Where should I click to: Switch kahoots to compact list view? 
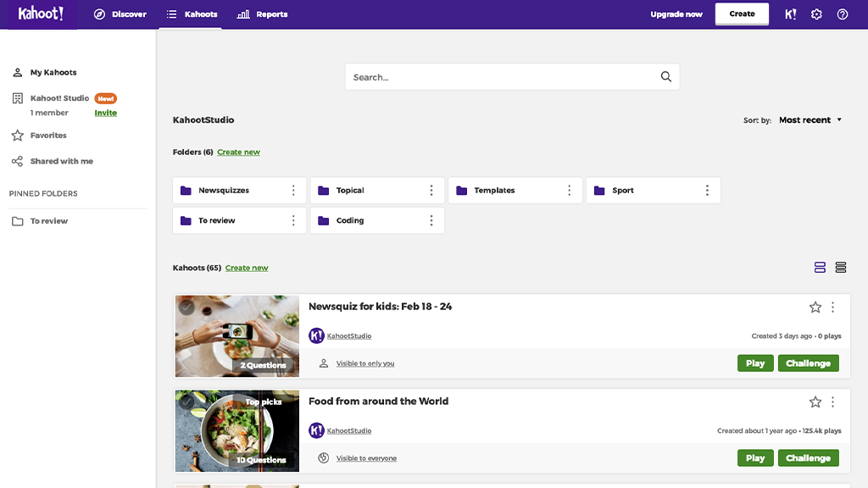840,266
